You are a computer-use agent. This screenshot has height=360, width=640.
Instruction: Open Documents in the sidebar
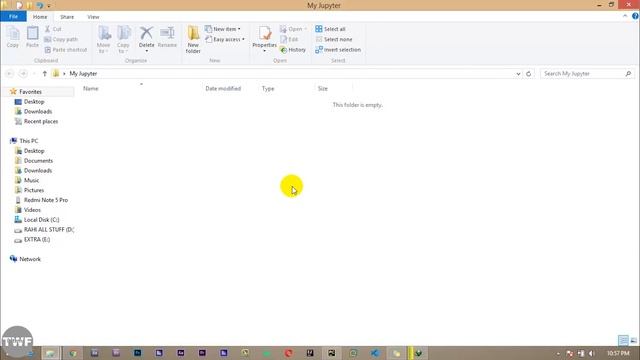click(38, 160)
